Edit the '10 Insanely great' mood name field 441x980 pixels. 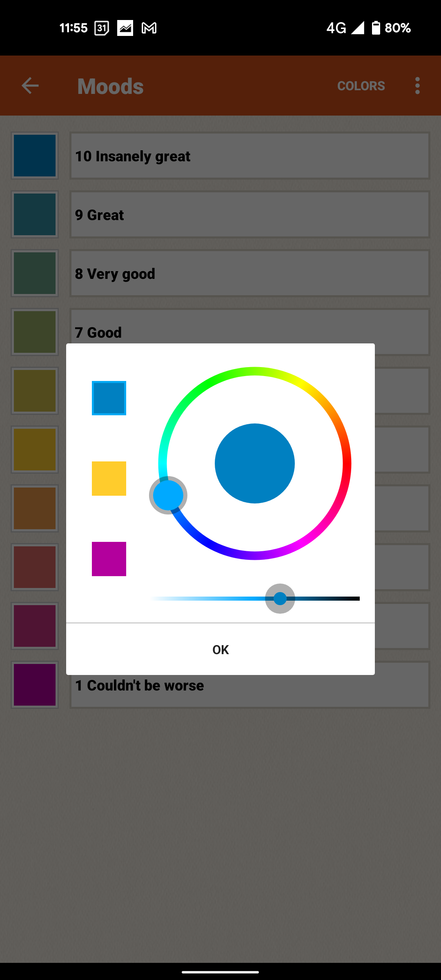[250, 156]
